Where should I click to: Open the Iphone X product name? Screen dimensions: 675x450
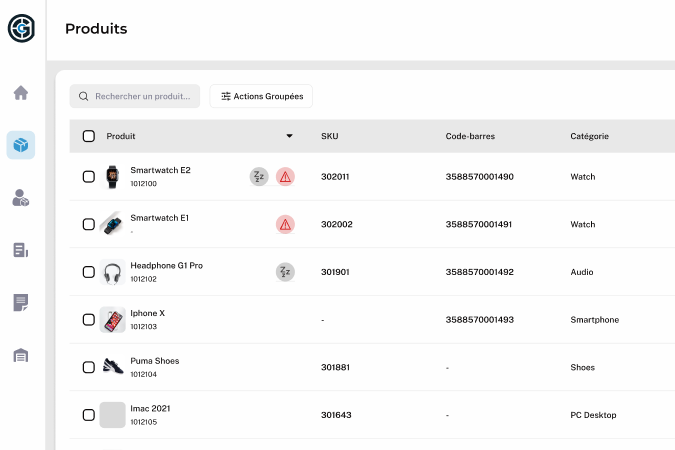pyautogui.click(x=148, y=313)
